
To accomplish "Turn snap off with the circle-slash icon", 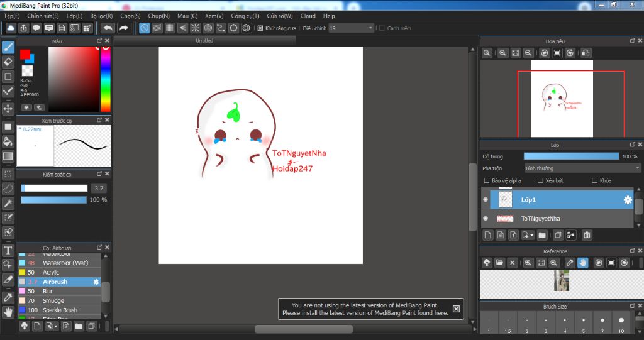I will pyautogui.click(x=144, y=28).
